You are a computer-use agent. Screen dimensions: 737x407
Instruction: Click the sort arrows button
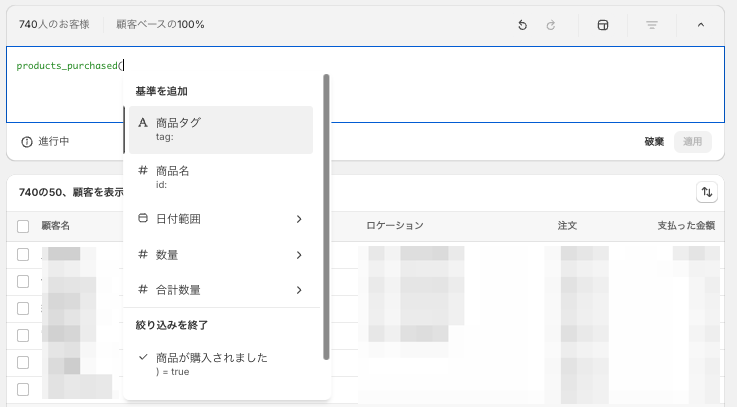point(707,191)
